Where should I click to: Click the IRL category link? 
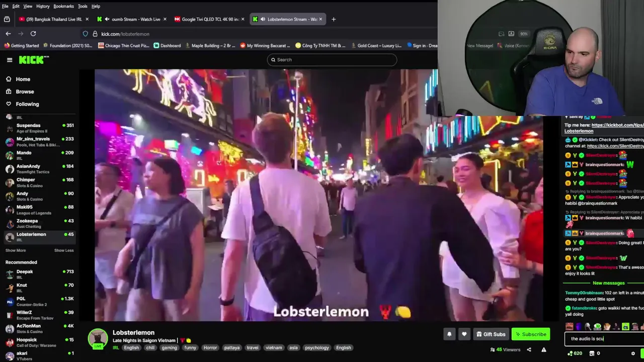[x=116, y=347]
